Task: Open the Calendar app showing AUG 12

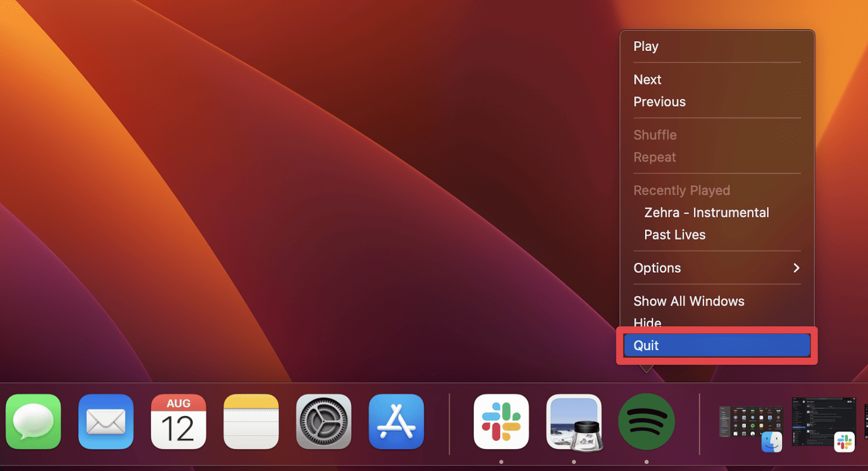Action: (x=178, y=422)
